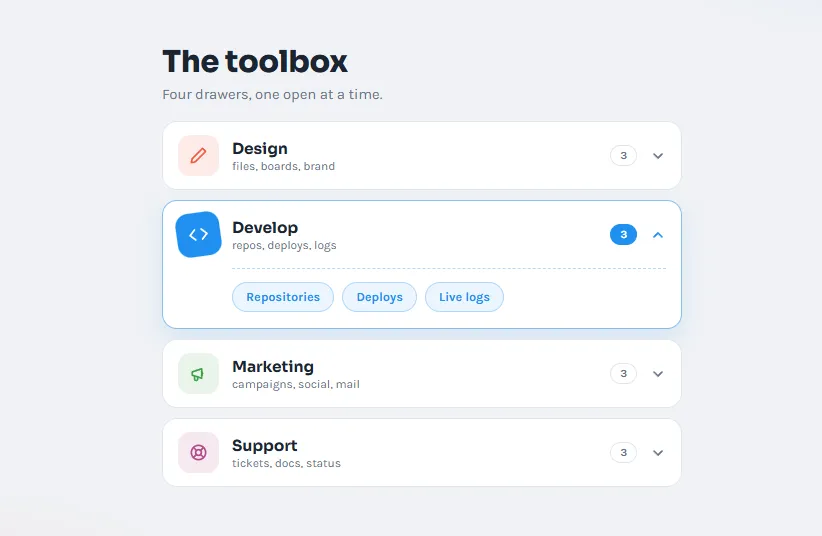Select the Design drawer title

click(260, 149)
